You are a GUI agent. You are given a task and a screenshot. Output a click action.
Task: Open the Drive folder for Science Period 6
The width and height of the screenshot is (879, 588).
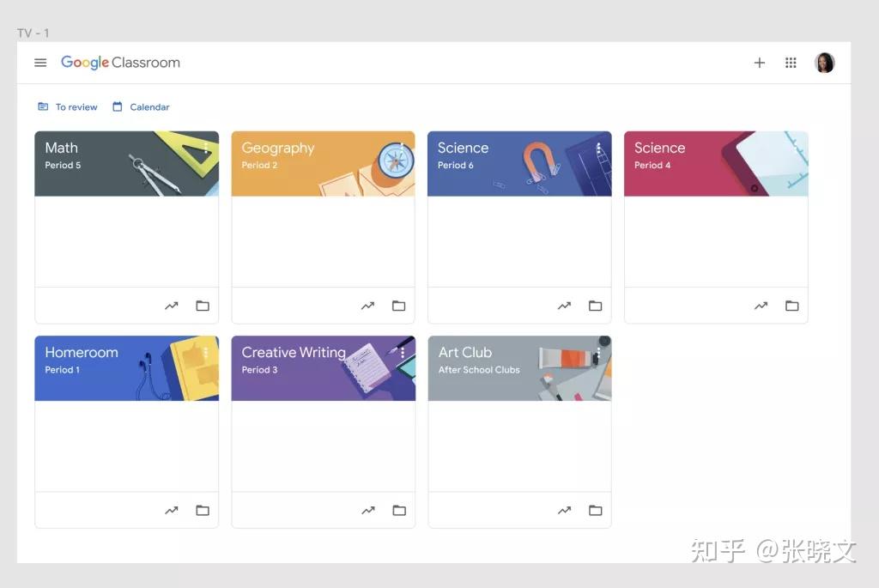596,306
